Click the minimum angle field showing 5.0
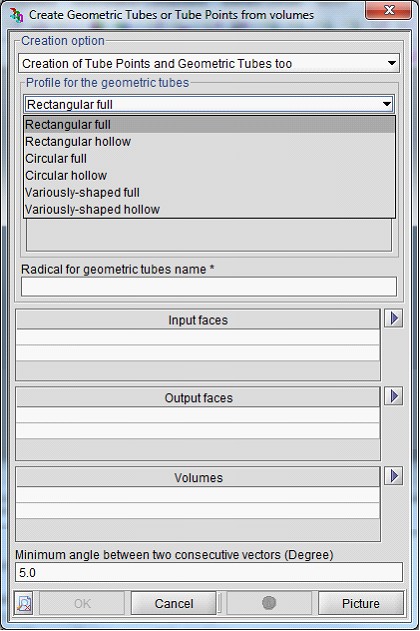This screenshot has height=631, width=420. (209, 572)
